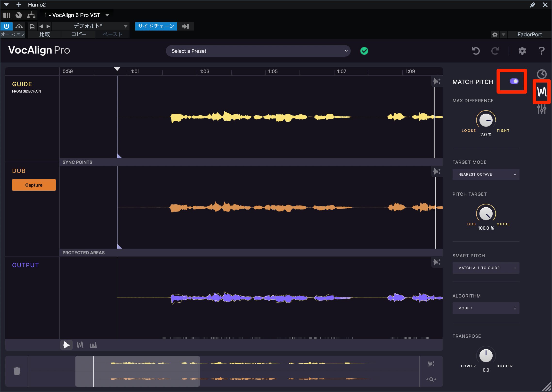
Task: Toggle the plugin power bypass button
Action: pyautogui.click(x=7, y=26)
